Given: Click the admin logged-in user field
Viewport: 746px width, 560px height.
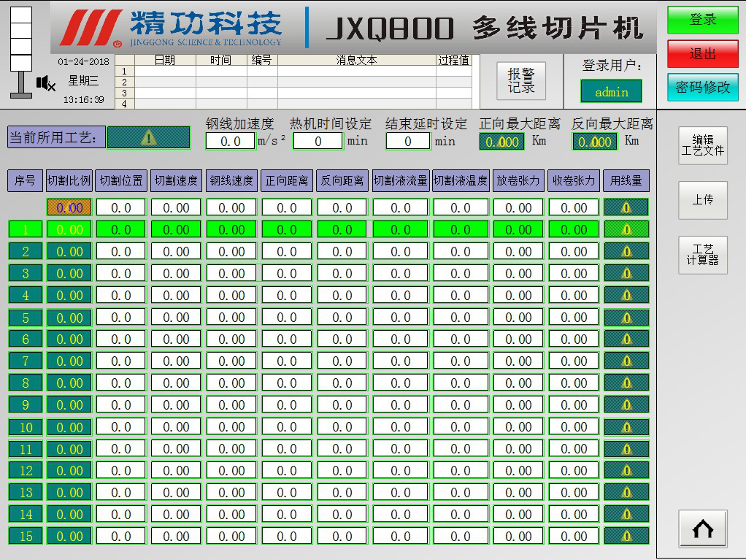Looking at the screenshot, I should point(612,91).
